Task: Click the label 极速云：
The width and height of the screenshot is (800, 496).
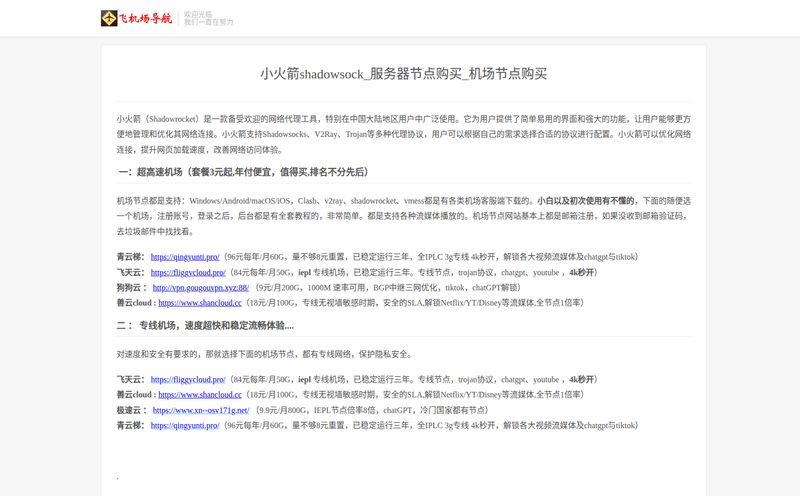Action: [132, 410]
